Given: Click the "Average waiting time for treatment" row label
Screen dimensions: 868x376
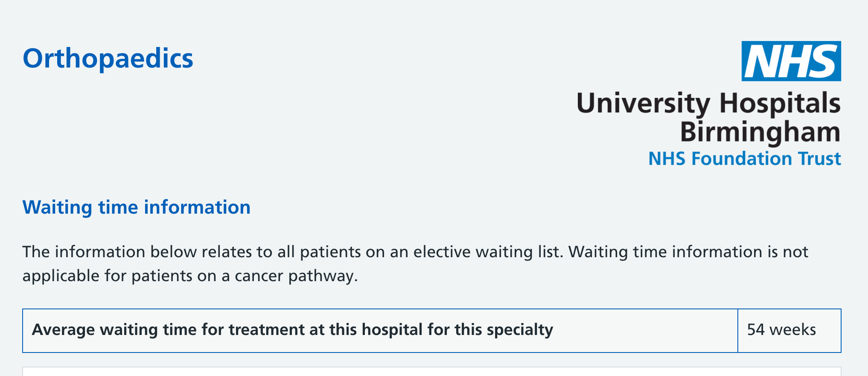Looking at the screenshot, I should (292, 330).
